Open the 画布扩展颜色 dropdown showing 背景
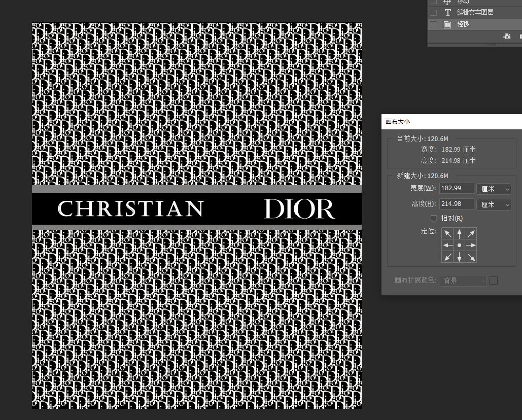The image size is (522, 420). (x=463, y=281)
